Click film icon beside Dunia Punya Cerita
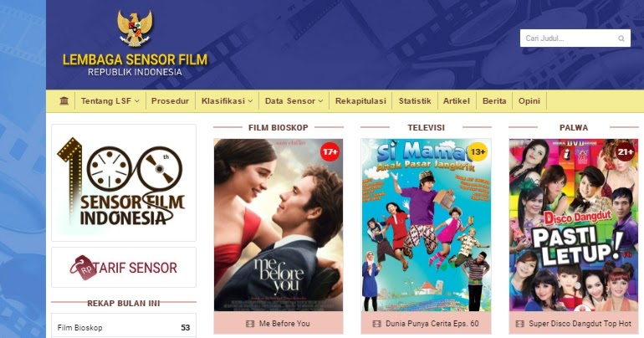 [376, 324]
